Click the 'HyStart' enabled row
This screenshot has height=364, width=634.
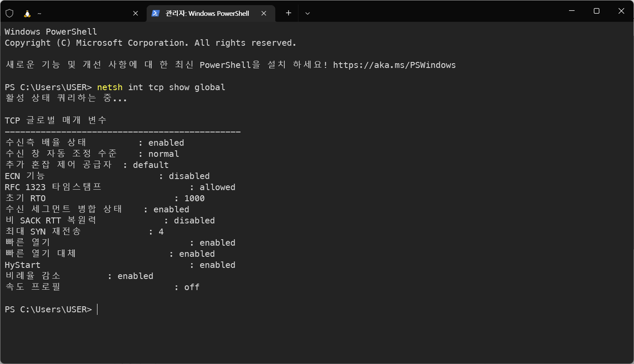[120, 265]
